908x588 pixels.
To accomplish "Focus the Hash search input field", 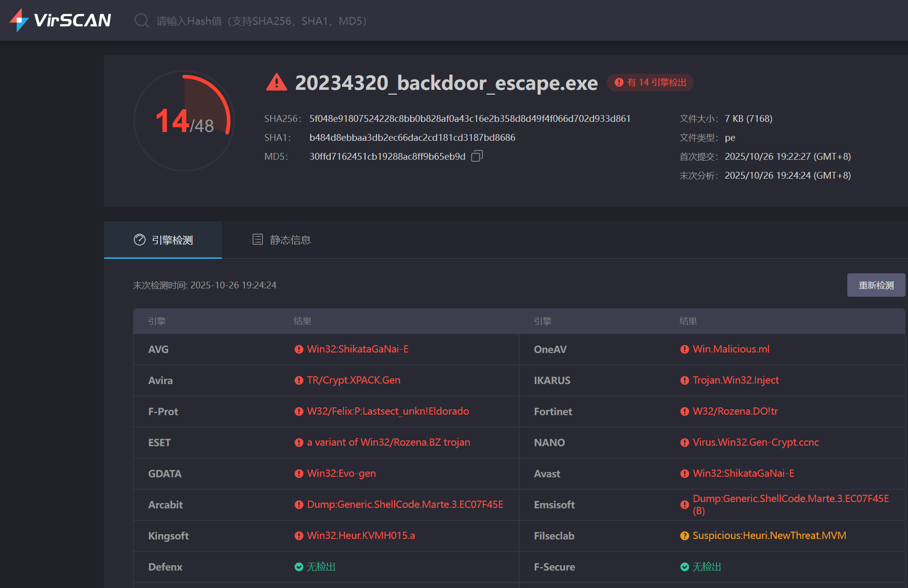I will click(x=261, y=21).
